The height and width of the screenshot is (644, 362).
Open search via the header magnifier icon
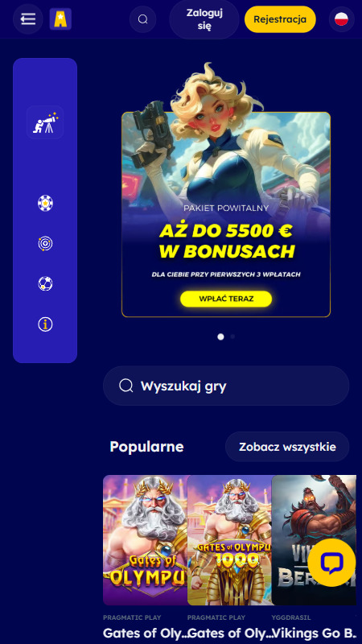[x=143, y=19]
